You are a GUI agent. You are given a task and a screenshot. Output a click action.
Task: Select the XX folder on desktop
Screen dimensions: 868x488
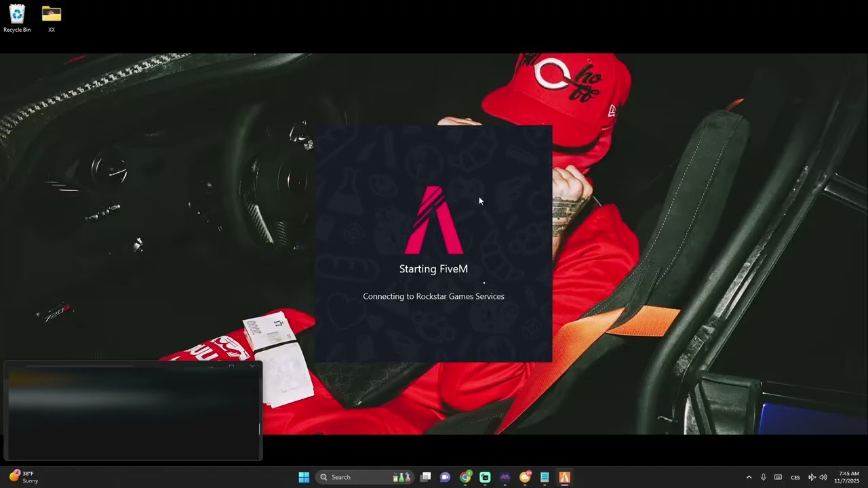tap(52, 18)
